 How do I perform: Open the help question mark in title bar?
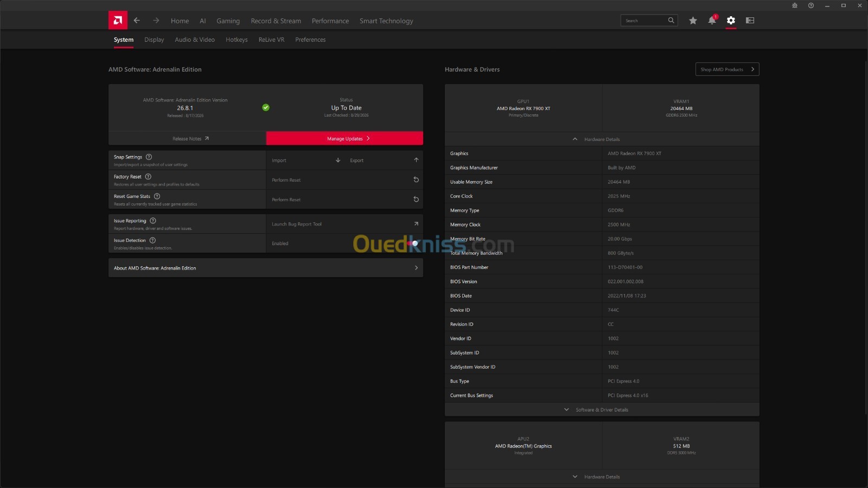pyautogui.click(x=811, y=5)
